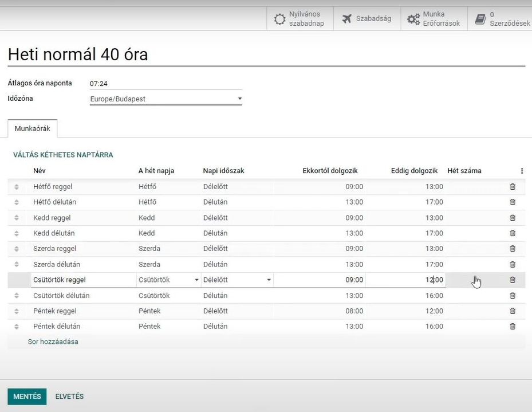Viewport: 532px width, 412px height.
Task: Save with the Mentés button
Action: coord(27,397)
